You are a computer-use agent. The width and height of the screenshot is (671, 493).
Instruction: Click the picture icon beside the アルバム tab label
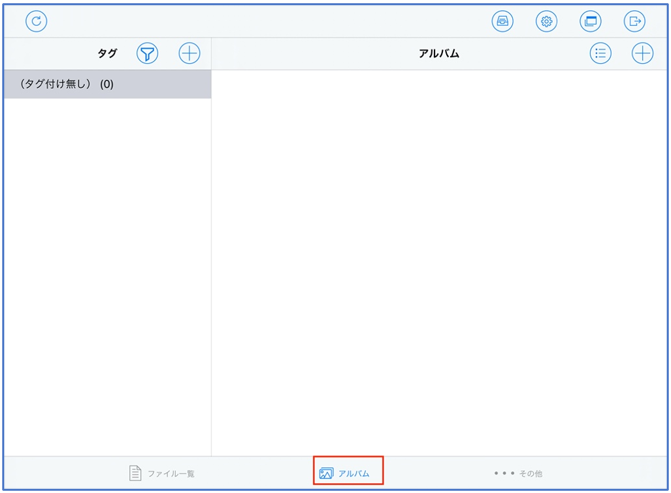(x=326, y=473)
